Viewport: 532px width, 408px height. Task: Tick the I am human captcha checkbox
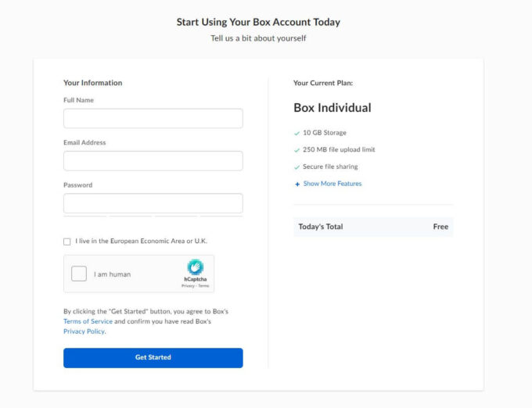[79, 274]
